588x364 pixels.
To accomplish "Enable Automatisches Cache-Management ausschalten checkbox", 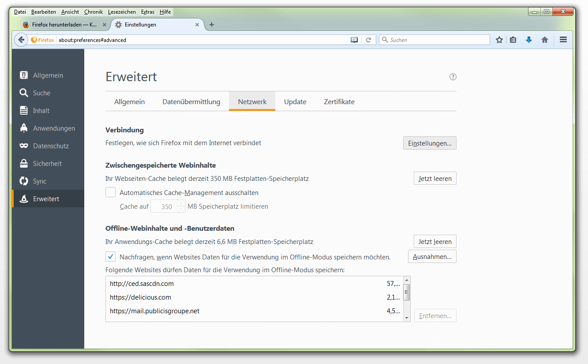I will pyautogui.click(x=110, y=192).
